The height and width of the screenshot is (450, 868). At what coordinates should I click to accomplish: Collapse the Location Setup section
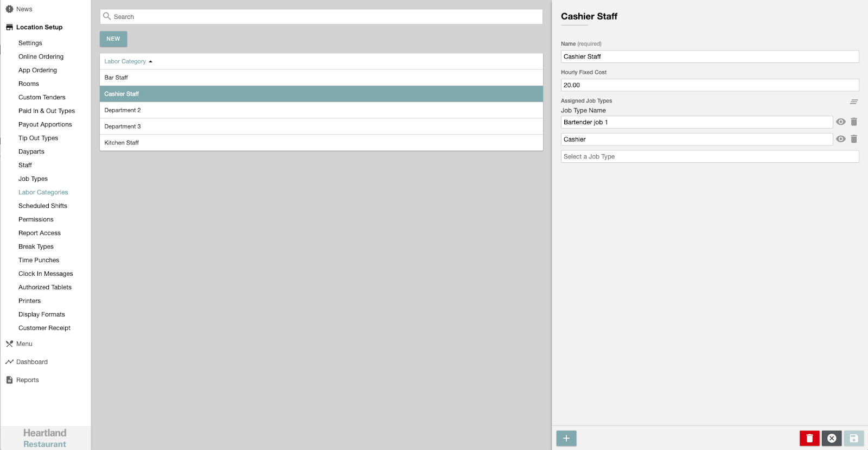[x=39, y=27]
